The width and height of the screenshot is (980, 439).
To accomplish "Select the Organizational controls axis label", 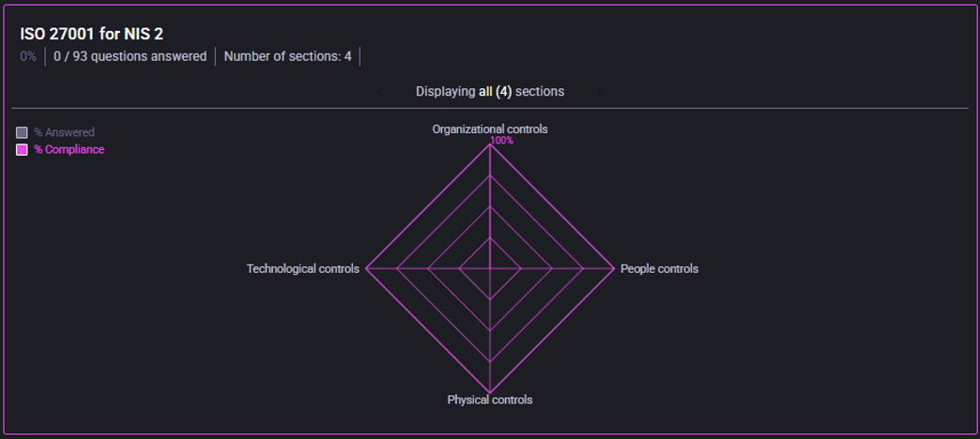I will coord(489,129).
